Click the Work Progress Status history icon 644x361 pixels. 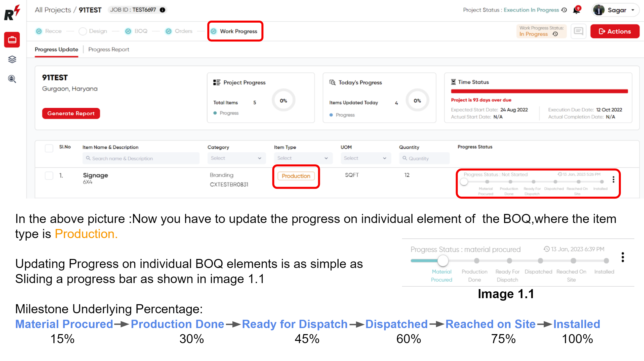pyautogui.click(x=555, y=34)
